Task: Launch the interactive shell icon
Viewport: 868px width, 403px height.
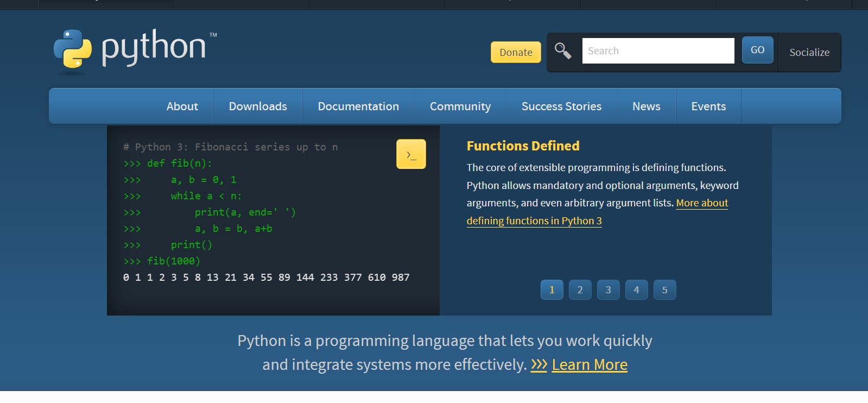Action: click(x=411, y=154)
